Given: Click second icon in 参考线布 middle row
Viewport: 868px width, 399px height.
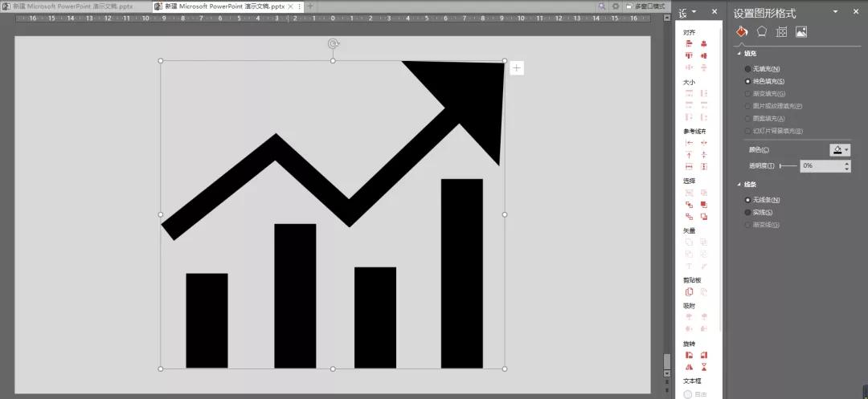Looking at the screenshot, I should pyautogui.click(x=703, y=155).
